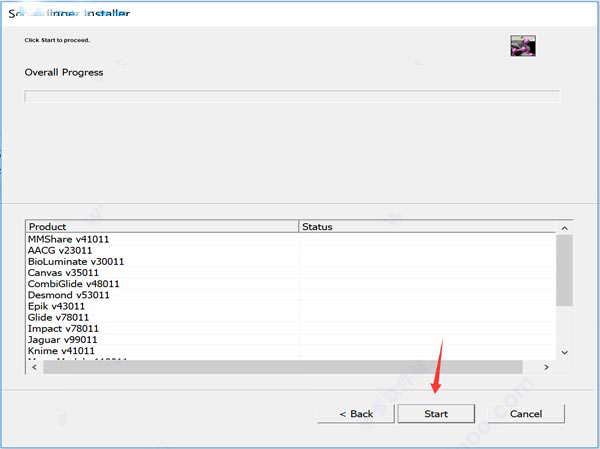Select the Knime v41011 row
This screenshot has height=449, width=600.
point(291,351)
